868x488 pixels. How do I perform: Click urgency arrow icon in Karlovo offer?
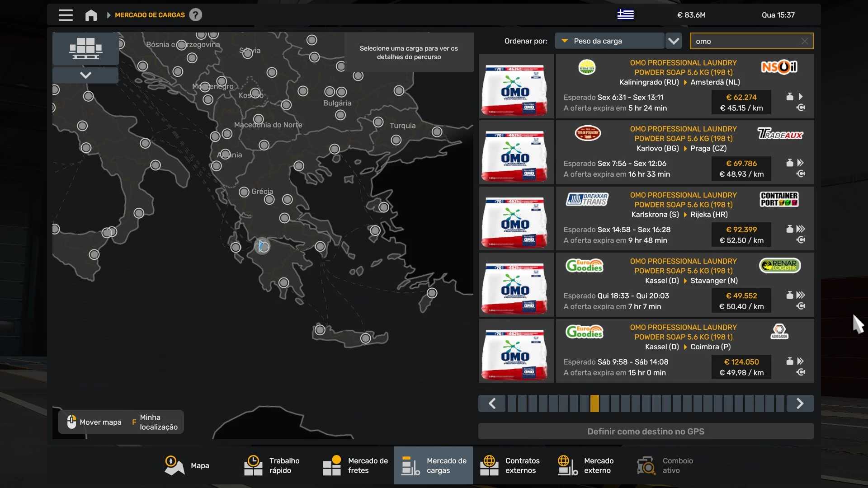(x=800, y=163)
